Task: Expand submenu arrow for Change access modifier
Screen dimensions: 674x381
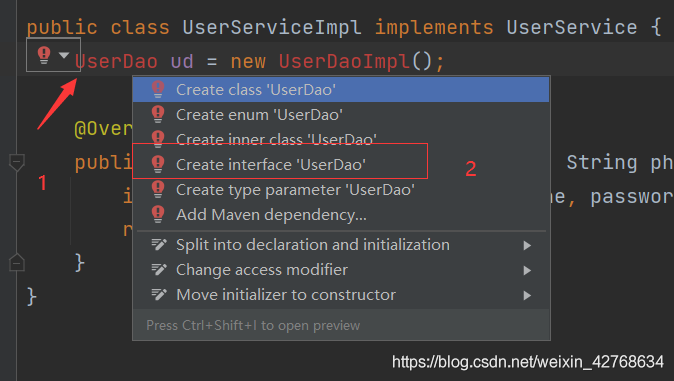Action: [527, 270]
